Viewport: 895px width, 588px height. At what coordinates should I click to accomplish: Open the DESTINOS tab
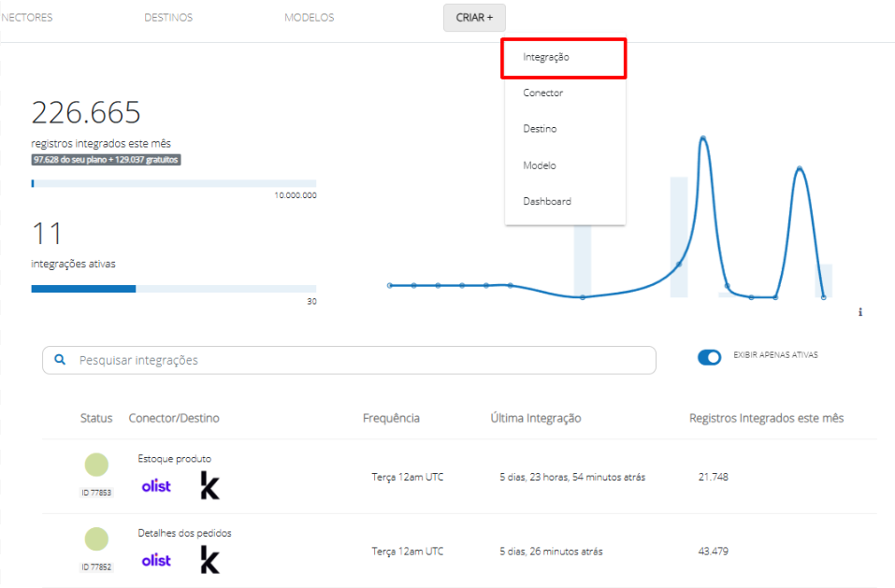[x=168, y=18]
